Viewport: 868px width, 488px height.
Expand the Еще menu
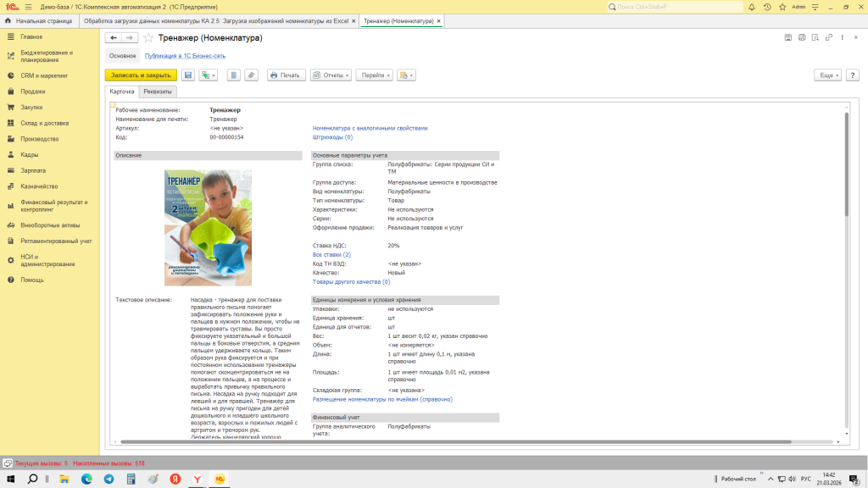pyautogui.click(x=827, y=75)
